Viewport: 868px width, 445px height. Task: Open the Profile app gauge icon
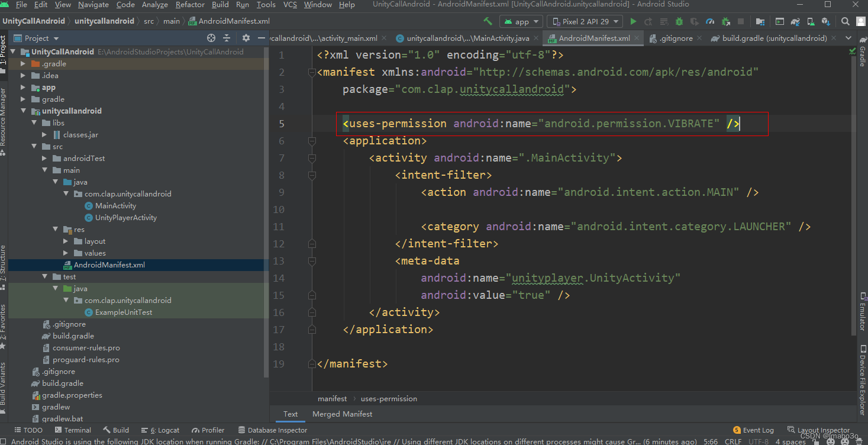tap(710, 21)
